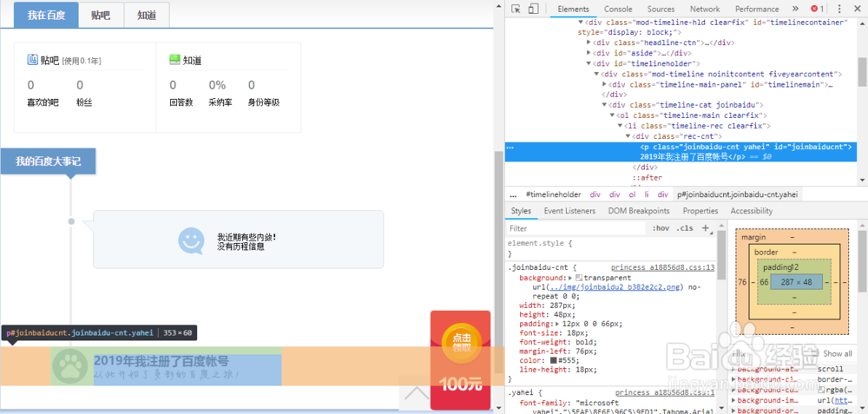Viewport: 868px width, 414px height.
Task: Click the #555 color swatch
Action: tap(553, 360)
